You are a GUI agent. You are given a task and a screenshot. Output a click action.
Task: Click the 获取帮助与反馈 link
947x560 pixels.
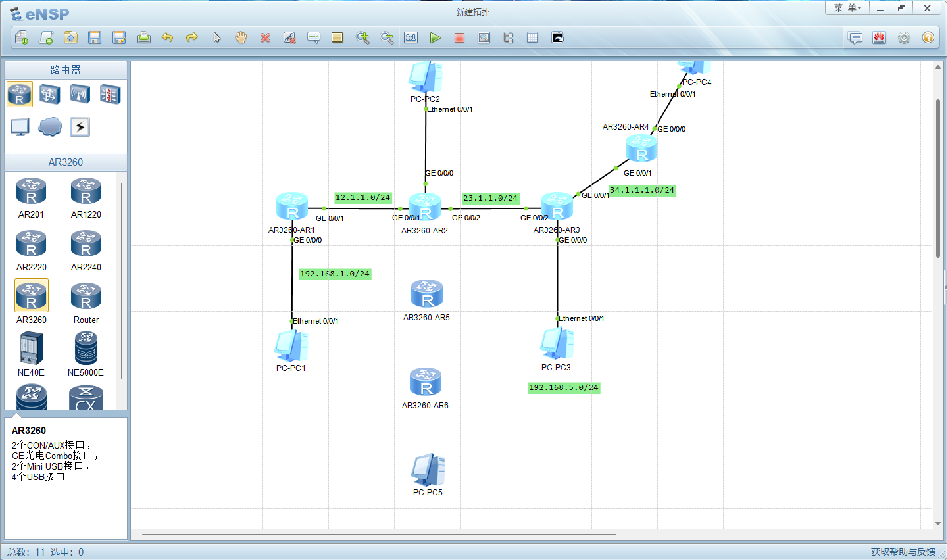point(903,552)
